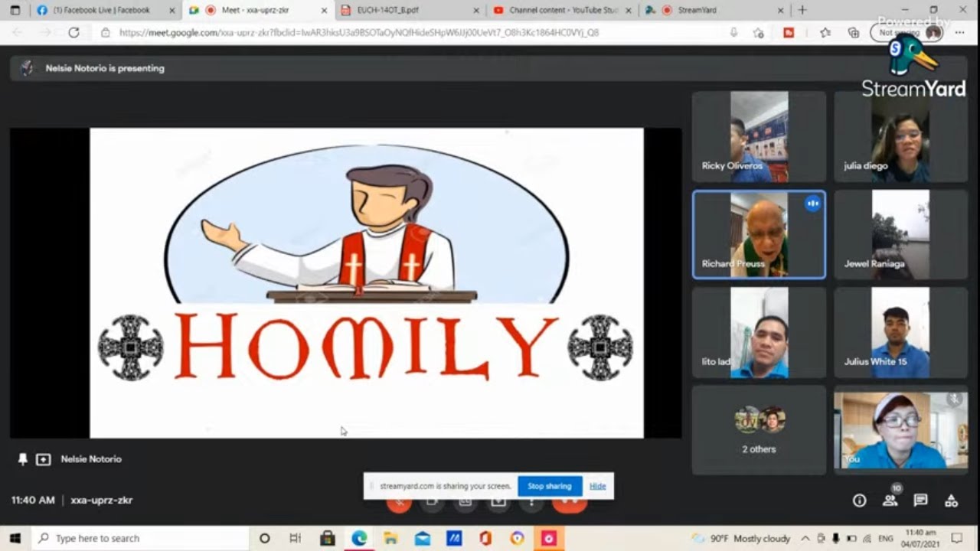The width and height of the screenshot is (980, 551).
Task: Open the taskbar clock and date
Action: (x=920, y=538)
